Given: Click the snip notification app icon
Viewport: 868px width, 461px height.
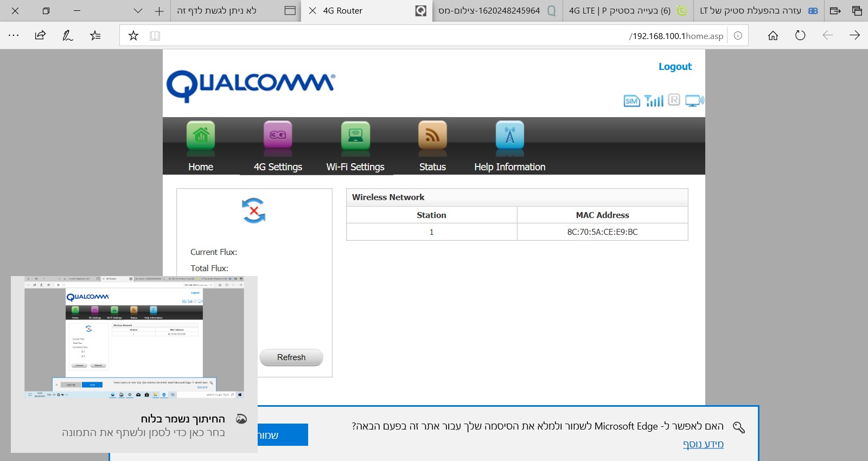Looking at the screenshot, I should (x=241, y=419).
